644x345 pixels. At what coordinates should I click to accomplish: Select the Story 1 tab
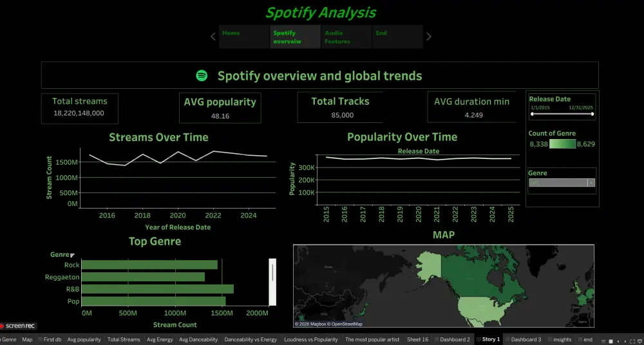(x=488, y=340)
